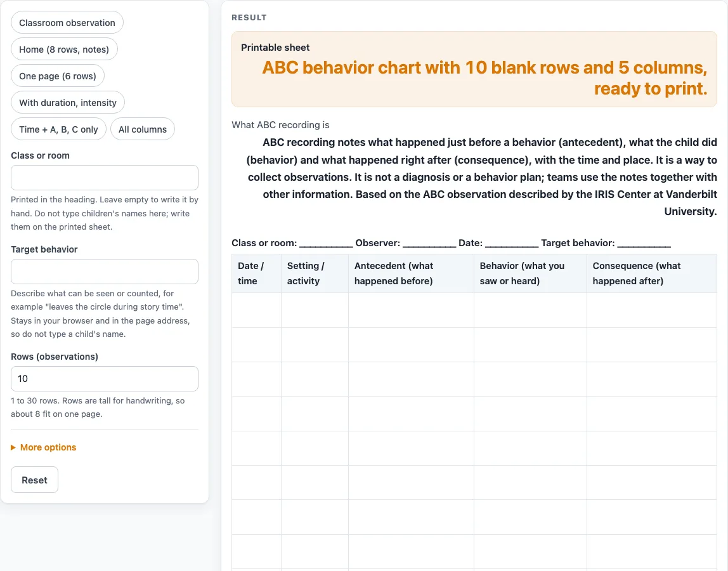Click the Consequence (what happened after) header
The height and width of the screenshot is (571, 728).
coord(652,273)
